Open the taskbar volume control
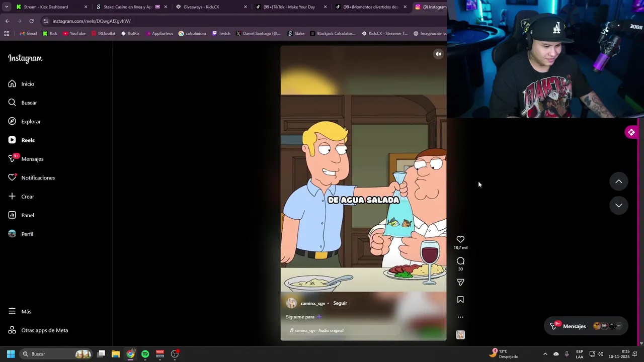The height and width of the screenshot is (362, 644). pyautogui.click(x=600, y=354)
